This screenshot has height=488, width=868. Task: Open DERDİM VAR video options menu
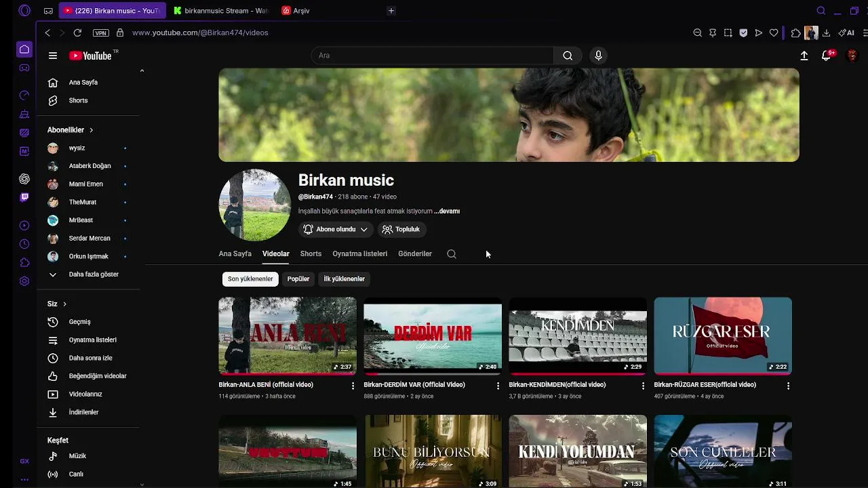pyautogui.click(x=498, y=386)
